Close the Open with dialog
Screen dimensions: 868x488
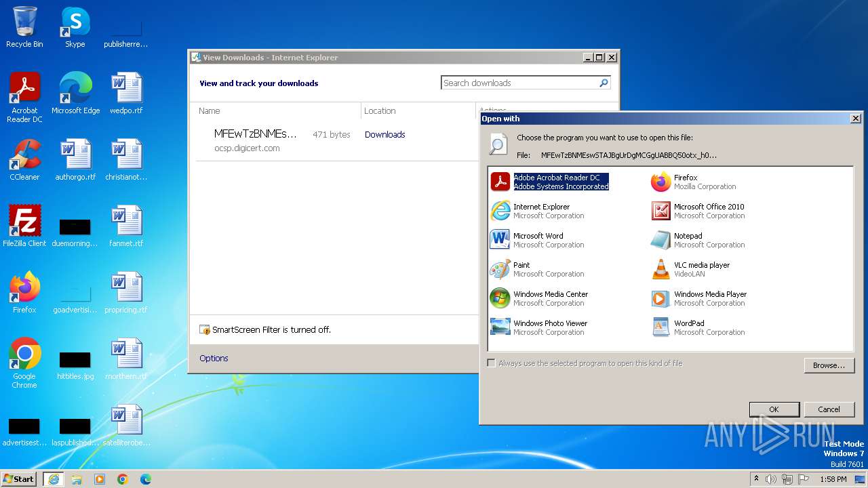click(855, 119)
